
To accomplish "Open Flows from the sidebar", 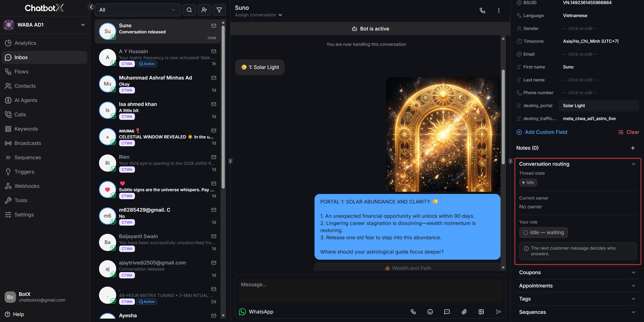I will 44,72.
